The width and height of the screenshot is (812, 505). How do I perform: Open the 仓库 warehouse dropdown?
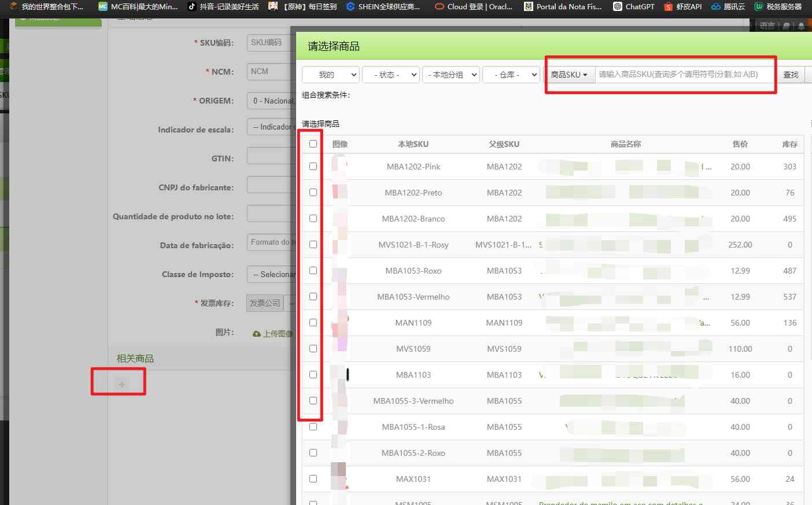[511, 75]
